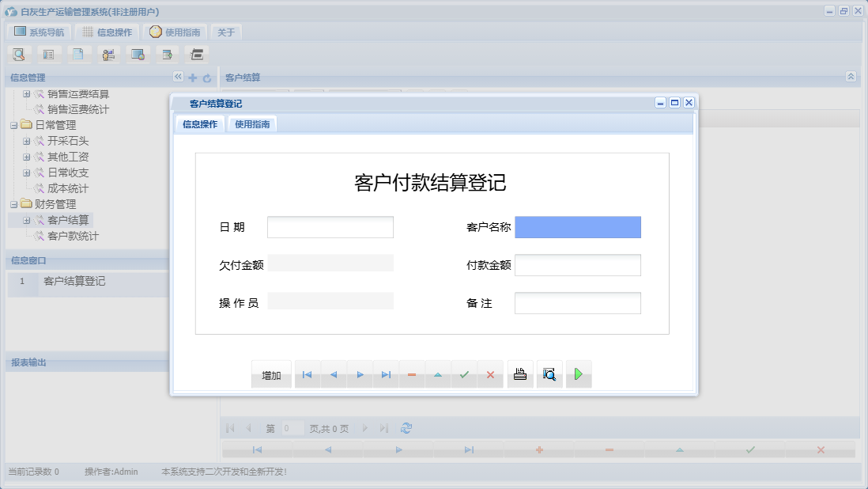Refresh the 信息管理 panel

tap(206, 78)
